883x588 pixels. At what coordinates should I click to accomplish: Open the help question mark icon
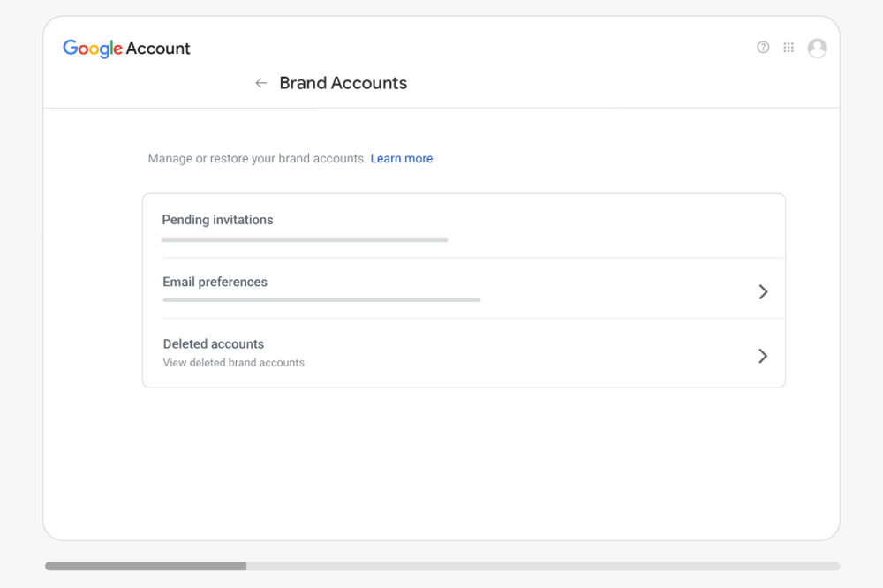pyautogui.click(x=763, y=48)
